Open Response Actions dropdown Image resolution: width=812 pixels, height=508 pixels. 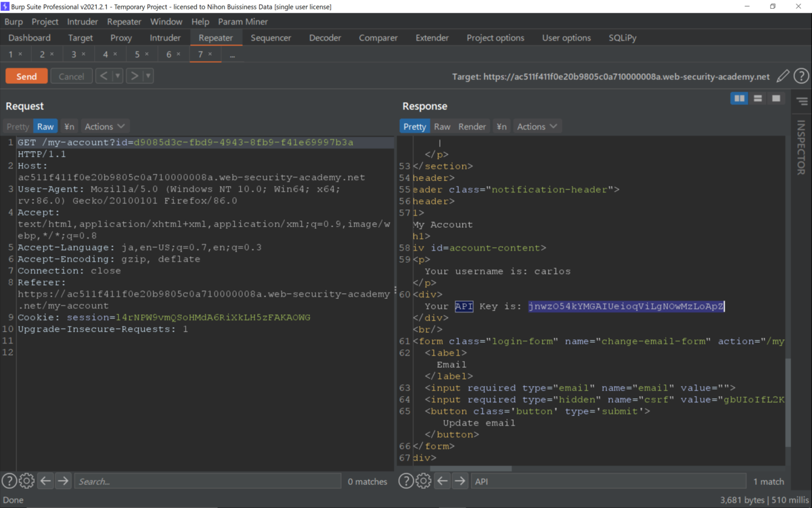537,127
